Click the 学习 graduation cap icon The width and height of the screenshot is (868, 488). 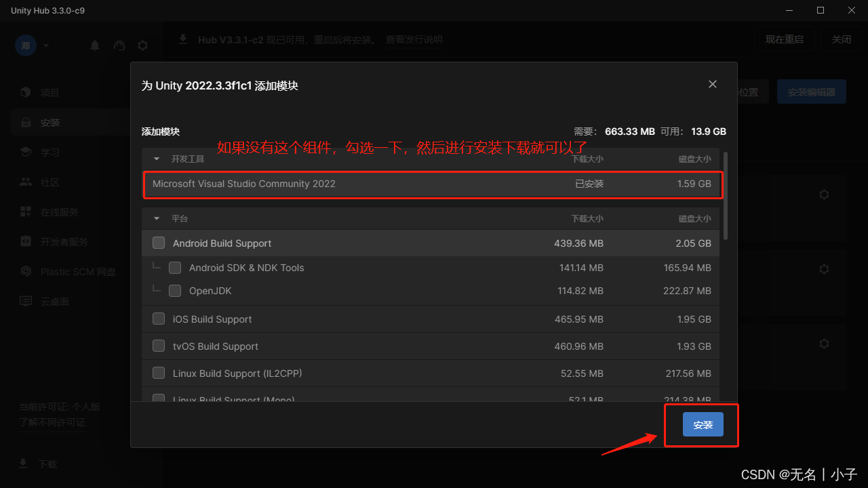click(x=26, y=152)
